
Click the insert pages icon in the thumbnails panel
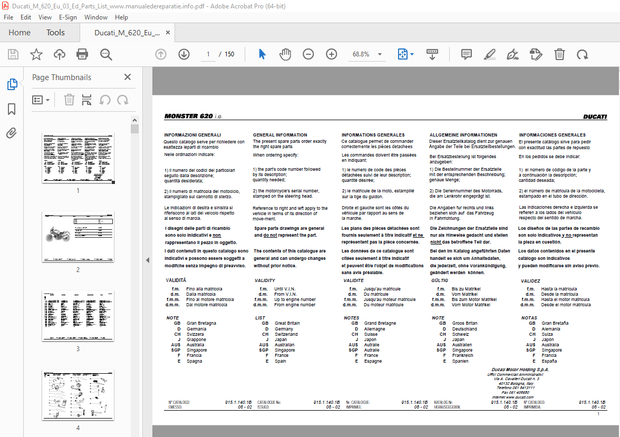[87, 100]
